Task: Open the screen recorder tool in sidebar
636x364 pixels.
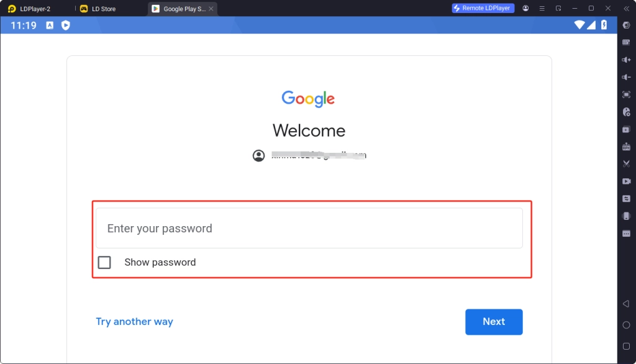Action: click(x=626, y=181)
